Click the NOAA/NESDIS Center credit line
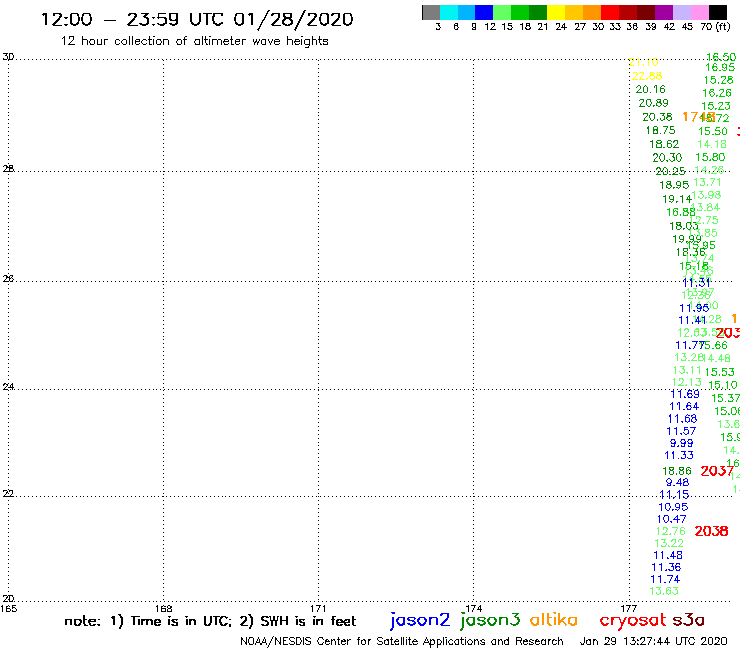Image resolution: width=740 pixels, height=650 pixels. (402, 641)
